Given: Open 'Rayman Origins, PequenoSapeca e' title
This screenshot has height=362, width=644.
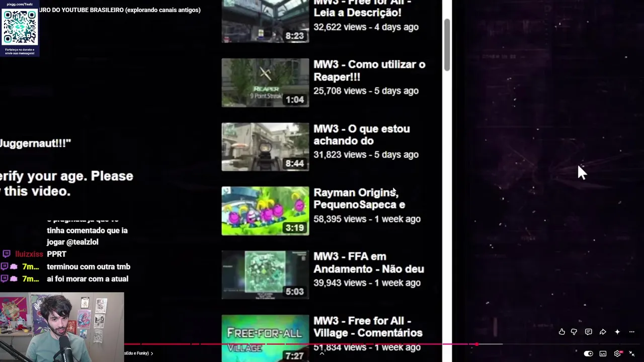Looking at the screenshot, I should click(x=359, y=199).
